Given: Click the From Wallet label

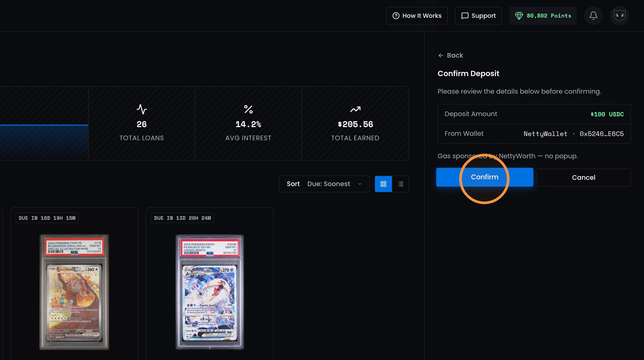Looking at the screenshot, I should click(464, 134).
